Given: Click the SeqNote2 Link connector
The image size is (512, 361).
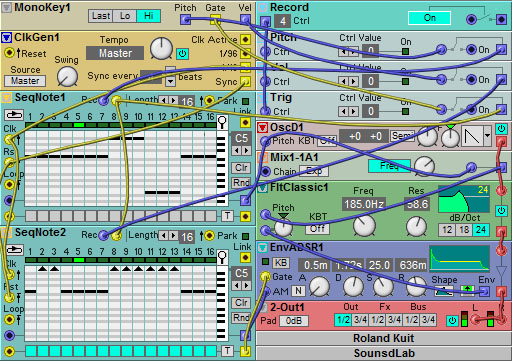Looking at the screenshot, I should (x=246, y=257).
